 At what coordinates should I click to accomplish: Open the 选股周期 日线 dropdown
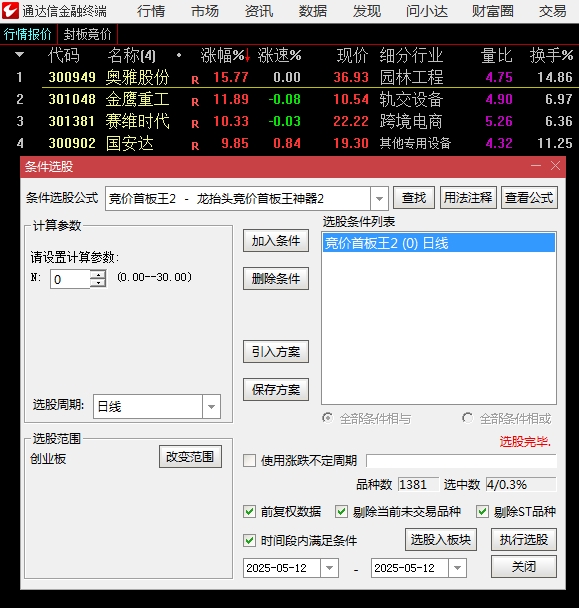click(211, 406)
